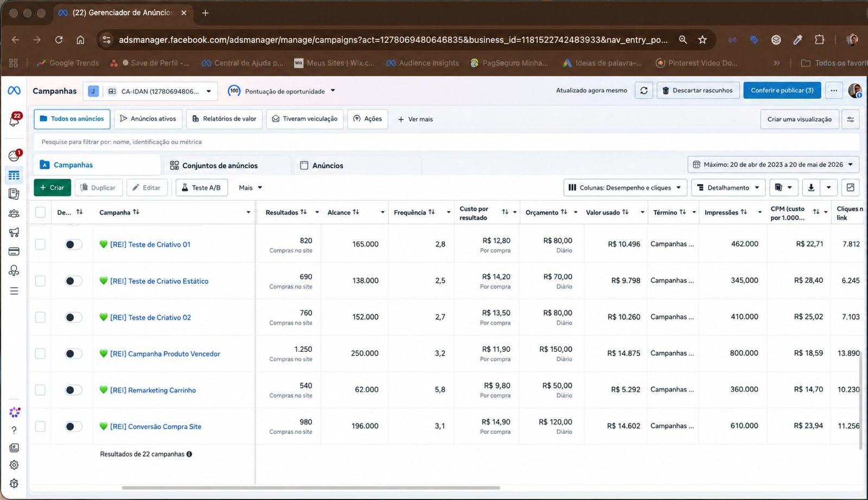This screenshot has width=868, height=500.
Task: Open the CA-IDAN ad account dropdown
Action: [x=150, y=91]
